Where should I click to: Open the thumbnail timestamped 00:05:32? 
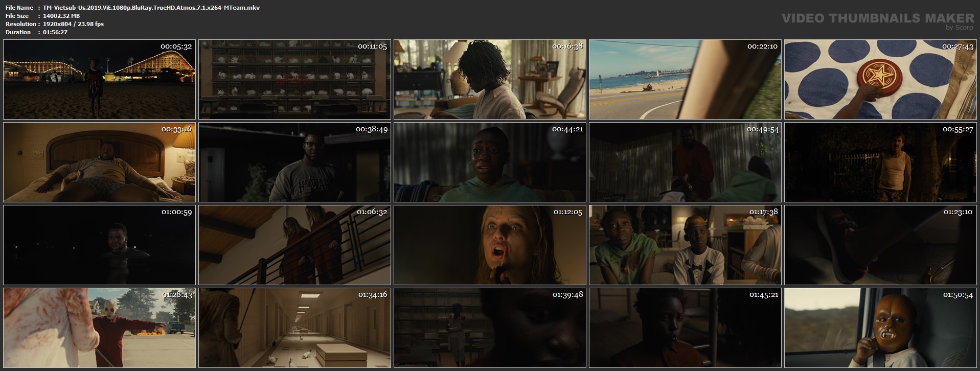pyautogui.click(x=99, y=80)
